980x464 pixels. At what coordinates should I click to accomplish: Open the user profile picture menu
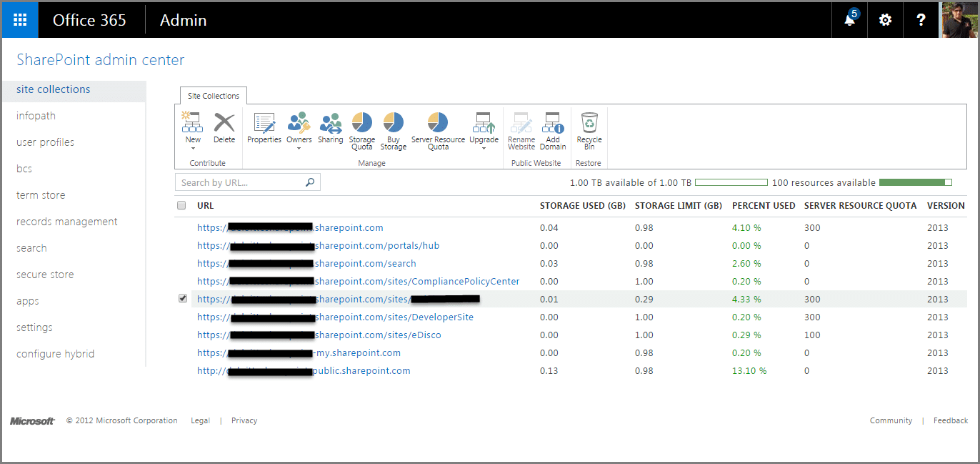tap(959, 20)
